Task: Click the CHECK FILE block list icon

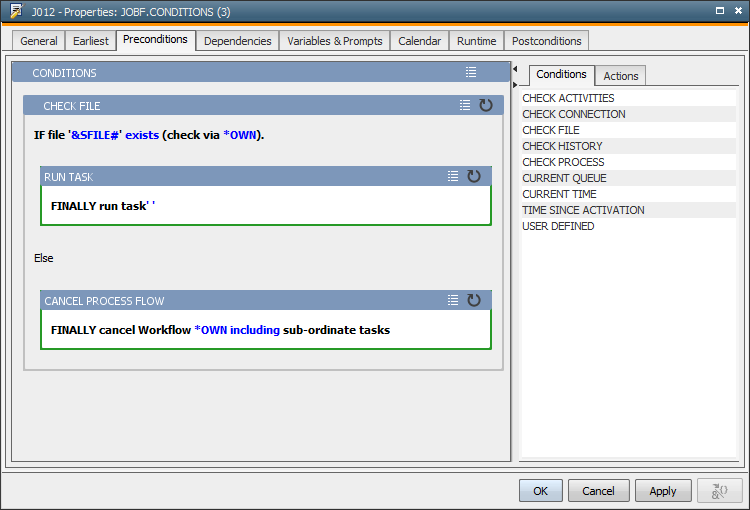Action: (x=464, y=105)
